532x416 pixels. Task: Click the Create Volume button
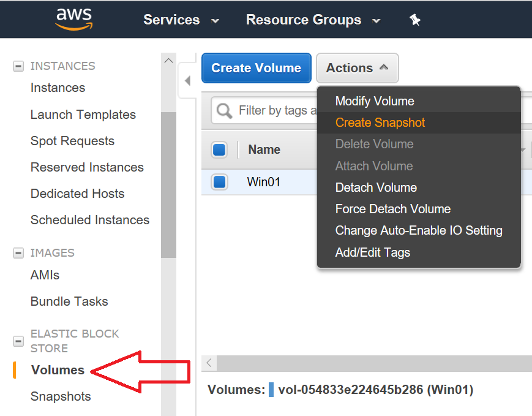tap(256, 68)
